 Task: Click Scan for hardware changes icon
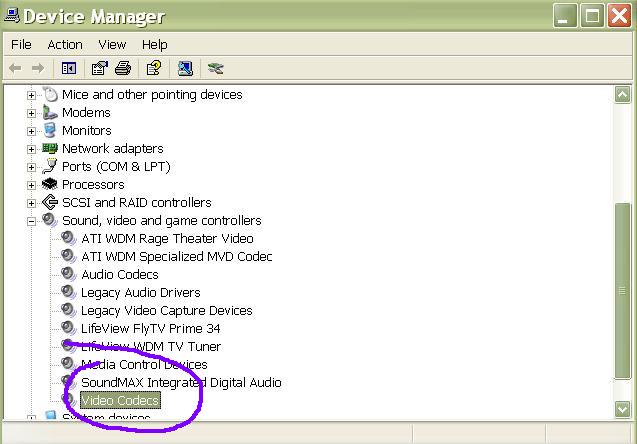click(185, 68)
